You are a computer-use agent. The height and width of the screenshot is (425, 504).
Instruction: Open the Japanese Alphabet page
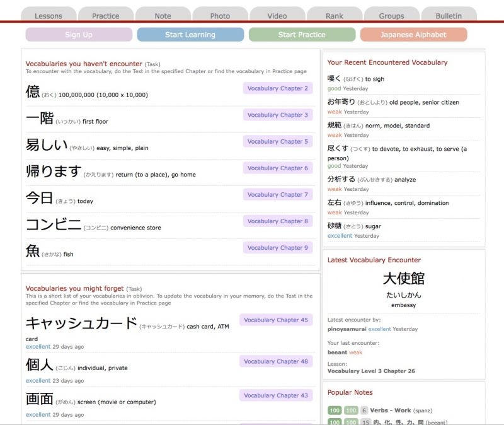(x=413, y=35)
